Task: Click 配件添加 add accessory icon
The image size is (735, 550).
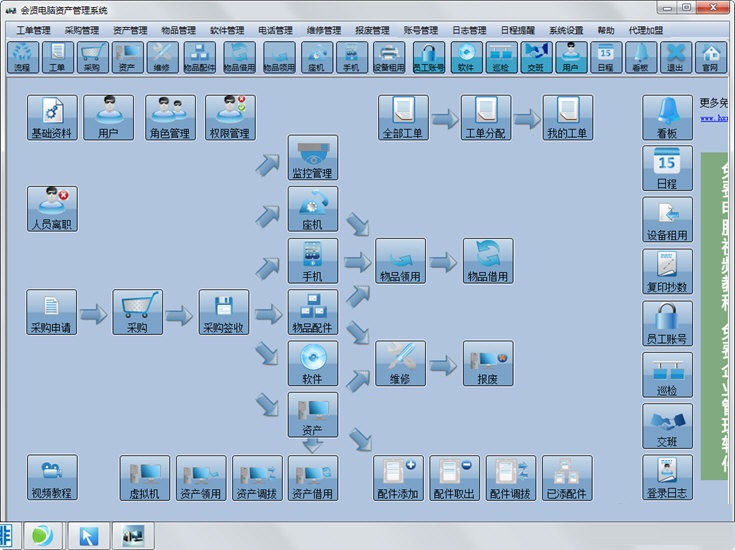Action: (x=398, y=478)
